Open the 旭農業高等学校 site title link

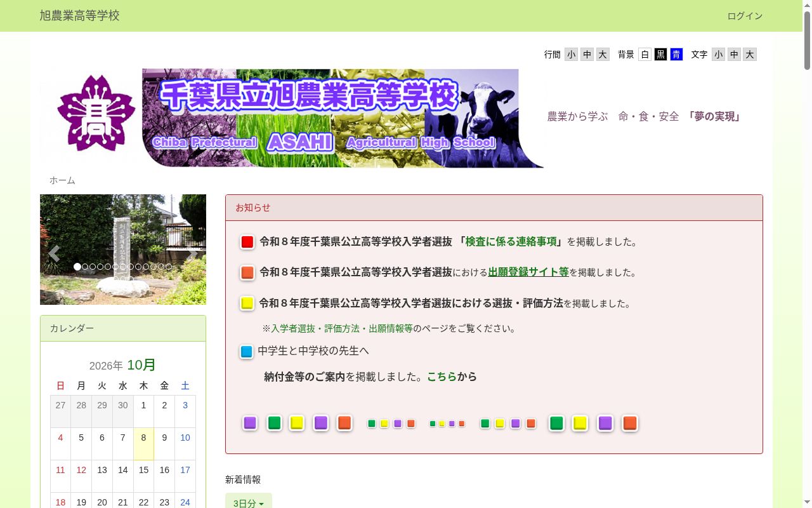coord(79,16)
